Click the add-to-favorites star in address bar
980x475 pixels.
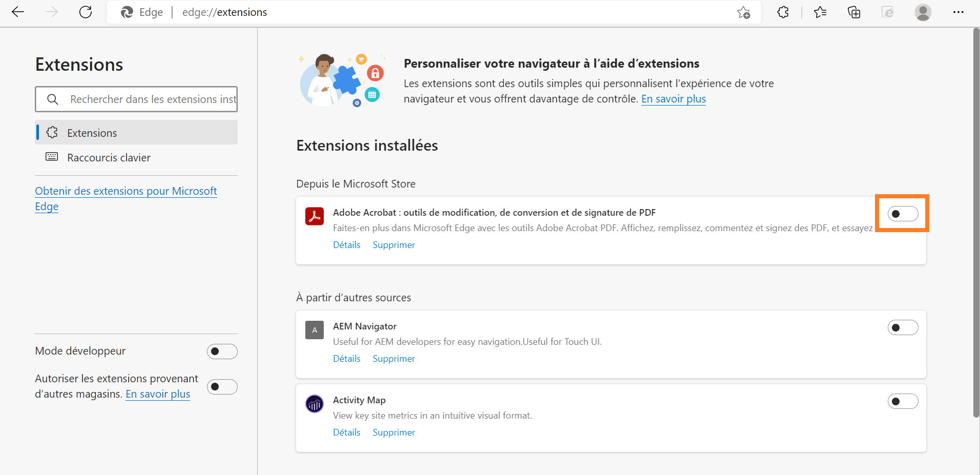(744, 12)
